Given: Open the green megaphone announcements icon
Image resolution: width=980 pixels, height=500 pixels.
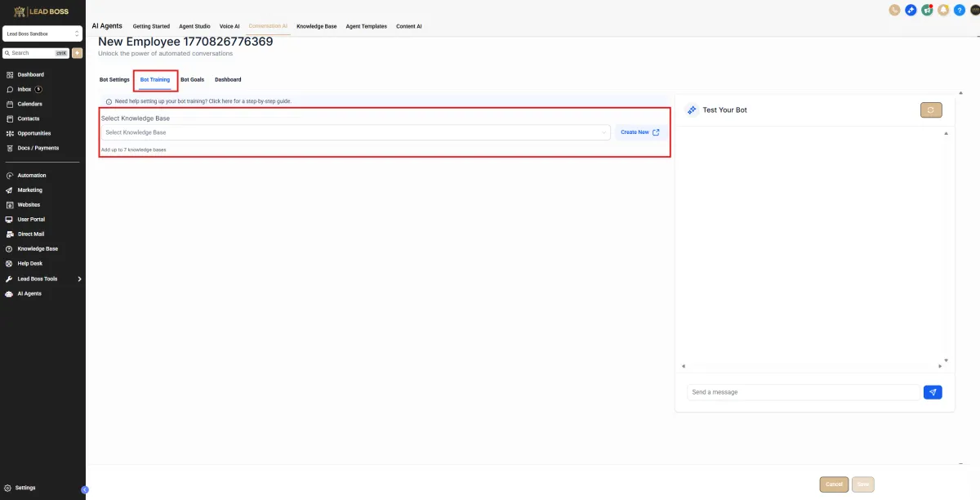Looking at the screenshot, I should tap(927, 10).
